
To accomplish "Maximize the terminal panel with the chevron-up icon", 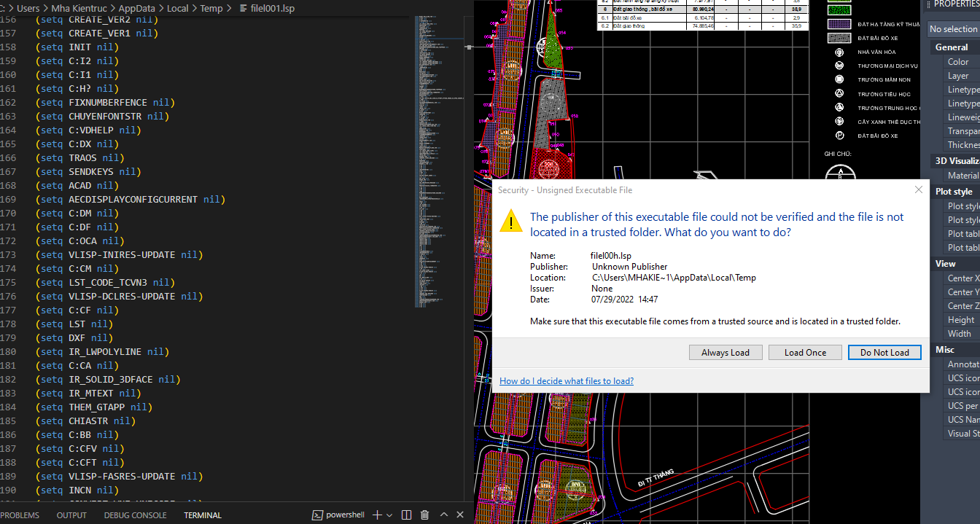I will (x=443, y=515).
